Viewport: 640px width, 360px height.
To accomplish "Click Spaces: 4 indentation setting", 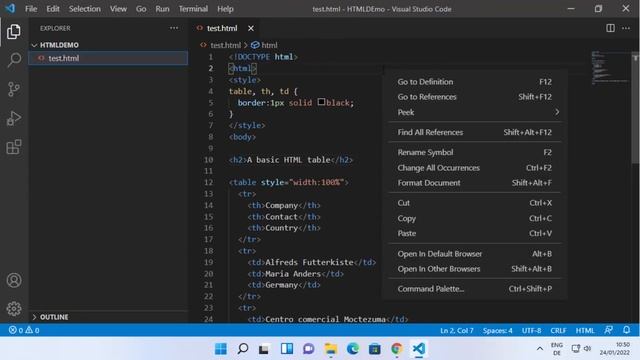I will coord(498,330).
